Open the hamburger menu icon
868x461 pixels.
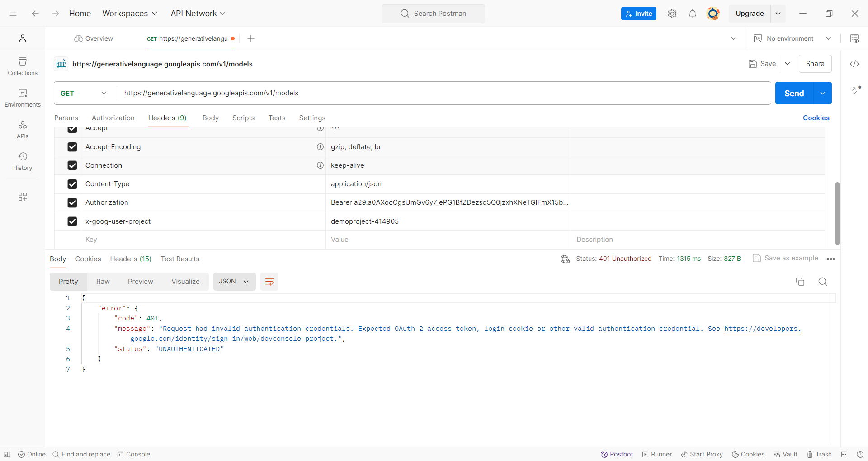point(13,14)
